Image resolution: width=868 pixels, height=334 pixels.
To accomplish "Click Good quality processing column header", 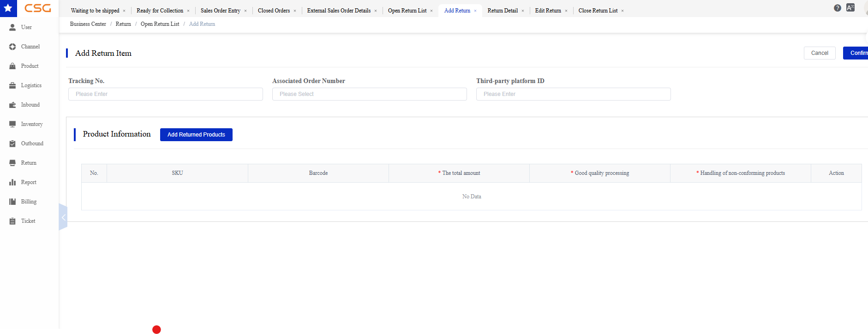I will pyautogui.click(x=600, y=173).
